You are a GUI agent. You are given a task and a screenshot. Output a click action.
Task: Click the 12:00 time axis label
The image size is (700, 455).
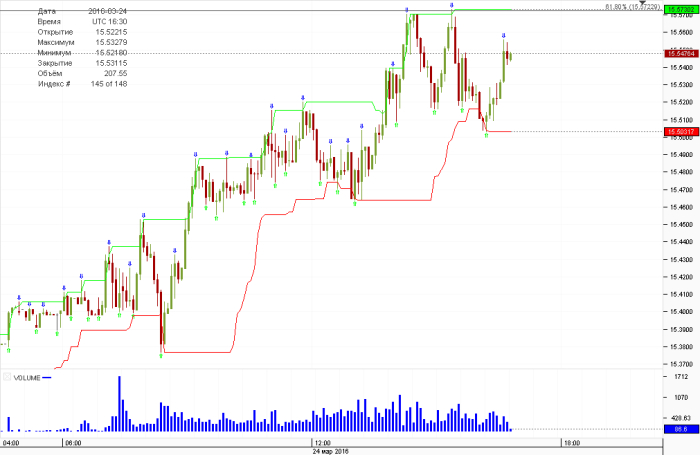322,443
